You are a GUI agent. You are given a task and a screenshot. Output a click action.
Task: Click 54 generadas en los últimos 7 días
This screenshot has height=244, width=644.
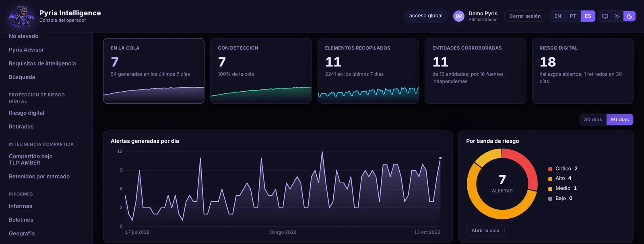click(150, 74)
